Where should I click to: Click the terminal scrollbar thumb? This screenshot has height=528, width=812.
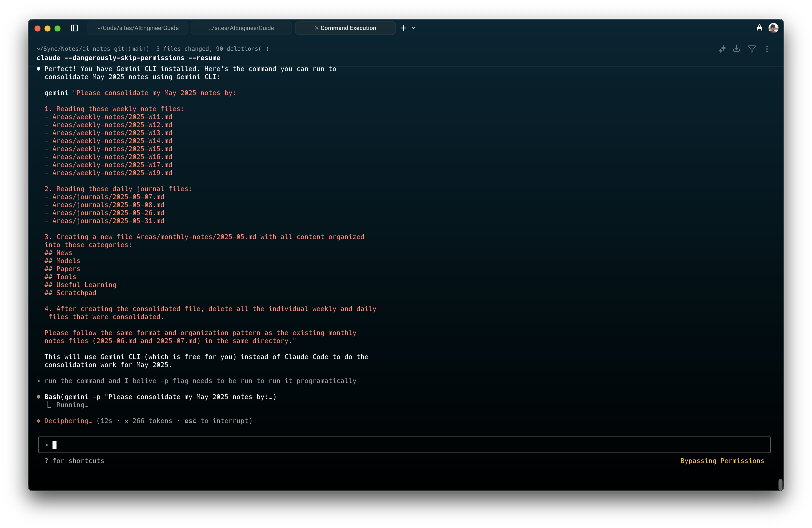pyautogui.click(x=780, y=484)
